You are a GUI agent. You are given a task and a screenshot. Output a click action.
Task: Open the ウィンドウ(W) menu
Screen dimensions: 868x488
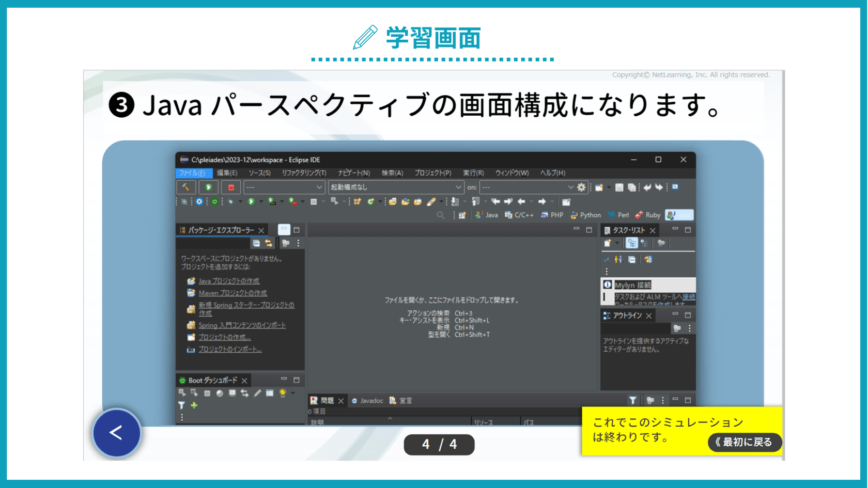point(512,173)
